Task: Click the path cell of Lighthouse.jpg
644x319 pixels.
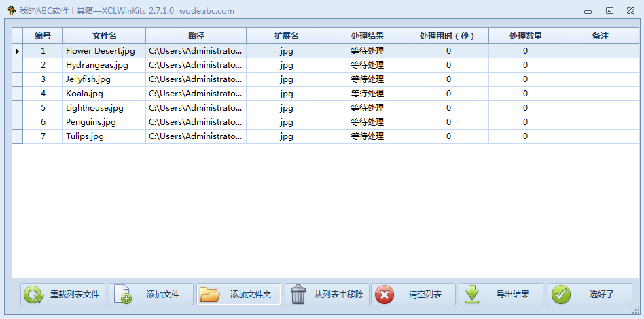Action: (196, 108)
